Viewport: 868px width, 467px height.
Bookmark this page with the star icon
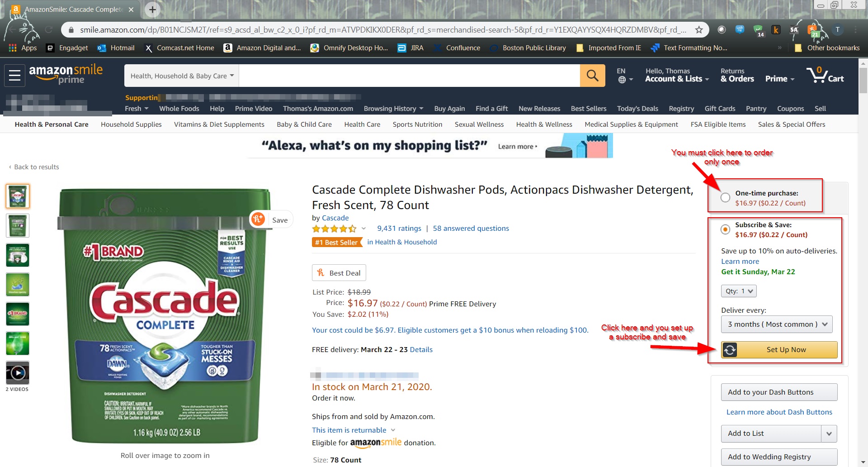(699, 30)
